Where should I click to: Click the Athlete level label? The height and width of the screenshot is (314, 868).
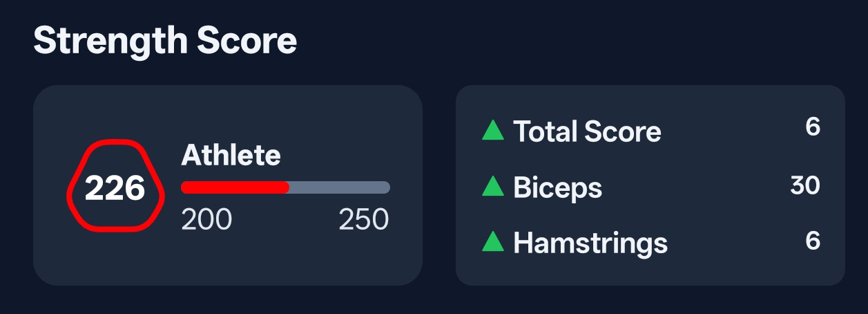231,156
